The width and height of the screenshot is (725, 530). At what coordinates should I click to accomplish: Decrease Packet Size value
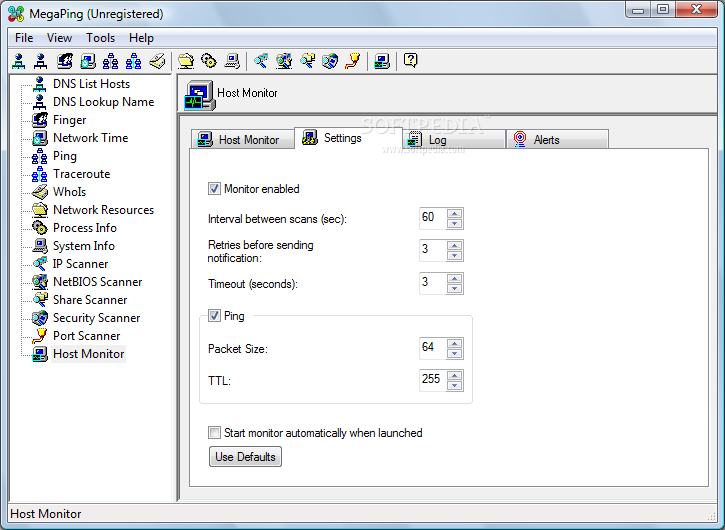click(455, 354)
